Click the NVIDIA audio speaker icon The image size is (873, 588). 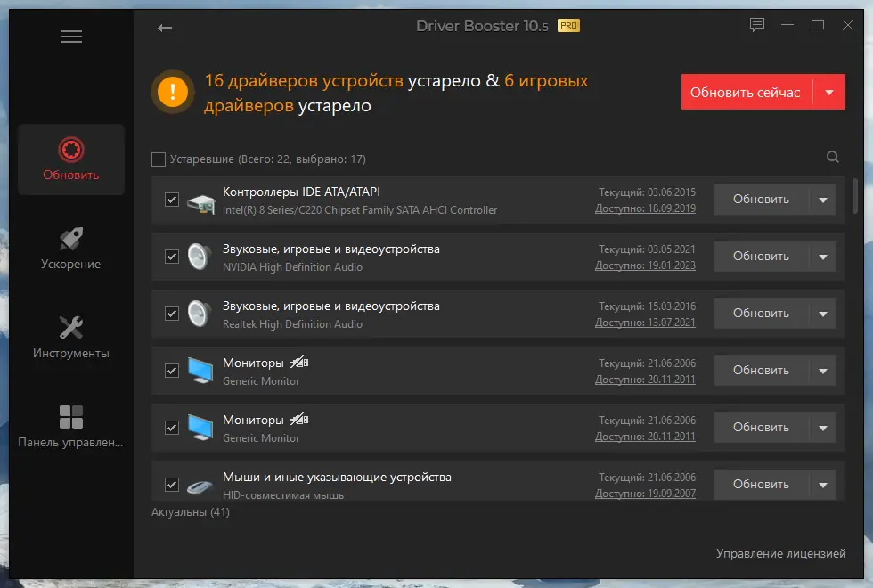pyautogui.click(x=200, y=257)
